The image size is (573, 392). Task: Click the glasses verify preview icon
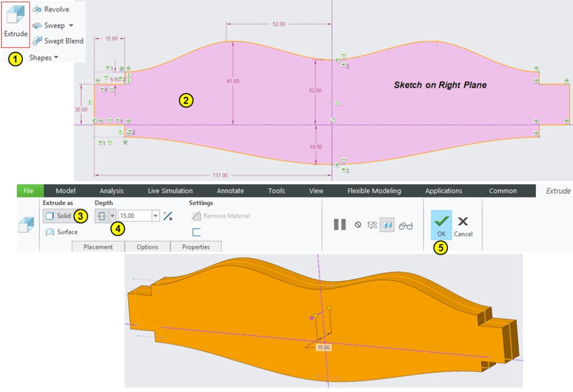pos(406,225)
